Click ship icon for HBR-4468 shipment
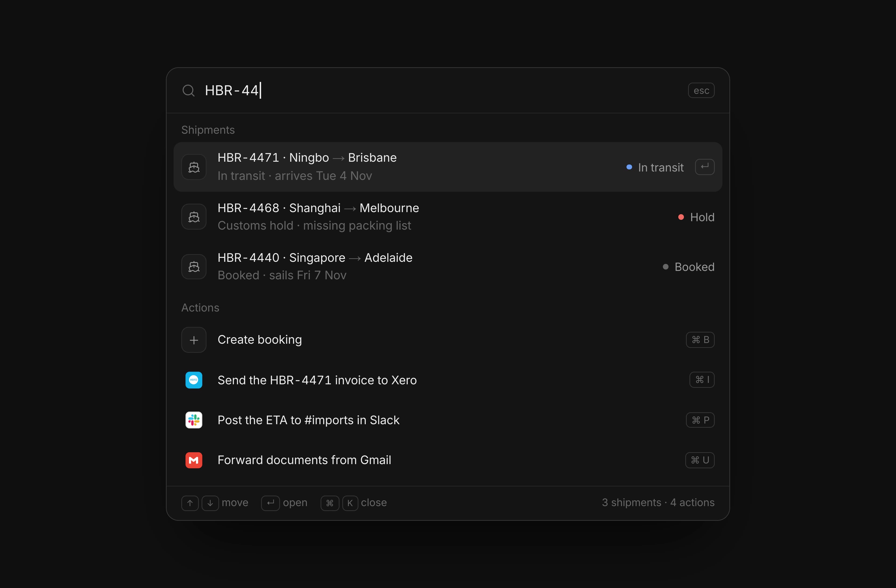This screenshot has height=588, width=896. (194, 217)
